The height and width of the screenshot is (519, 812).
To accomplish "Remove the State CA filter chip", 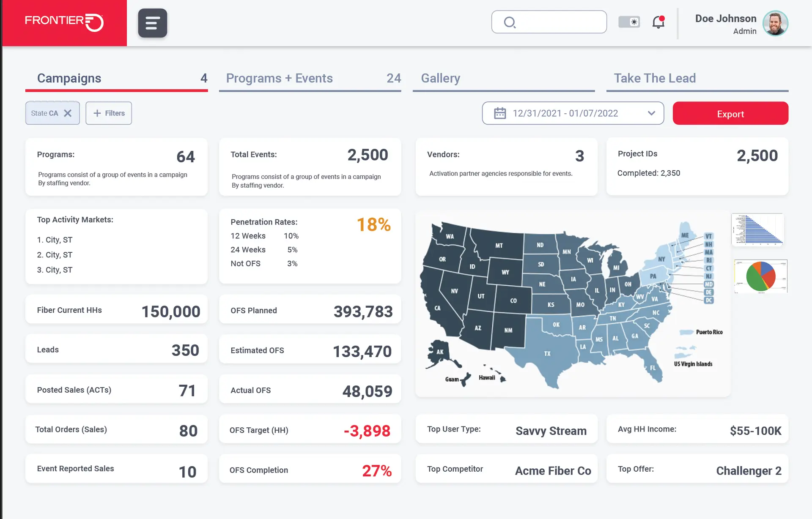I will 68,113.
